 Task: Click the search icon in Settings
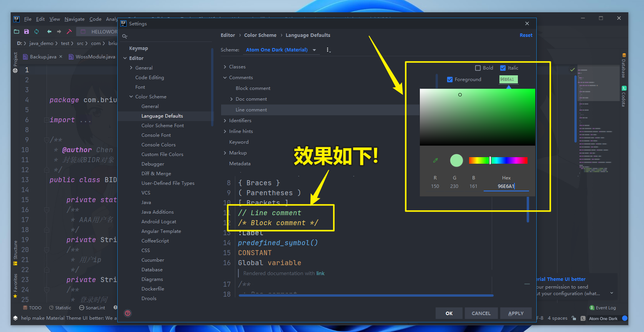tap(125, 37)
